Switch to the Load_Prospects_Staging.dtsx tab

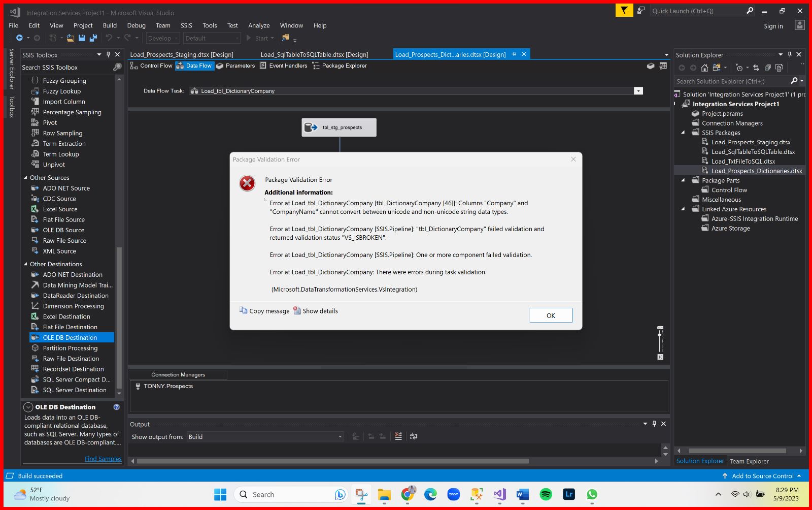click(182, 54)
